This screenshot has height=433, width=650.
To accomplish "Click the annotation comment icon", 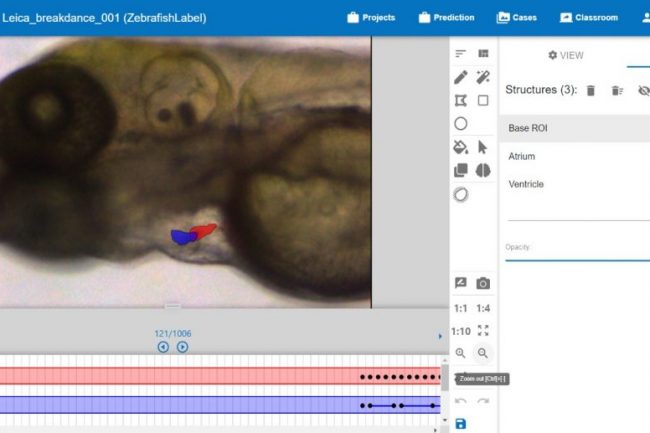I will [461, 283].
